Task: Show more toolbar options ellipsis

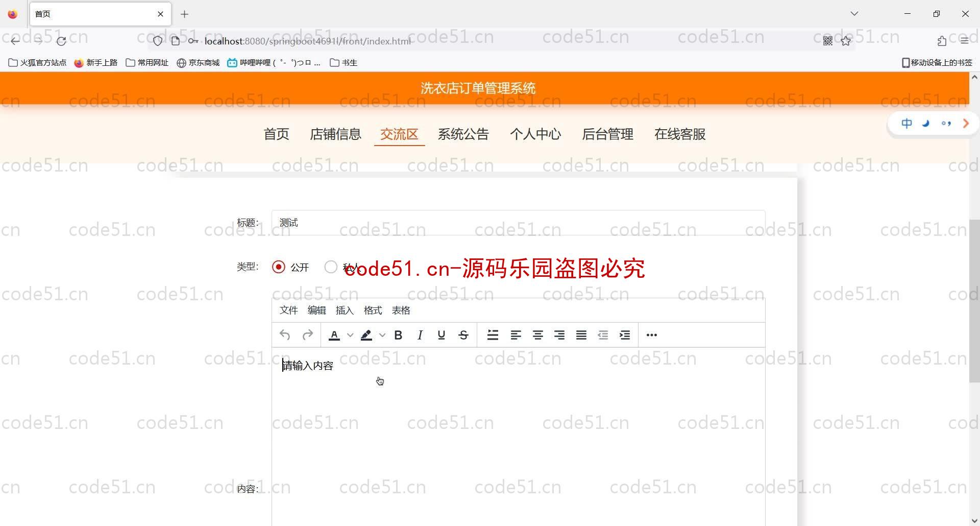Action: pos(652,335)
